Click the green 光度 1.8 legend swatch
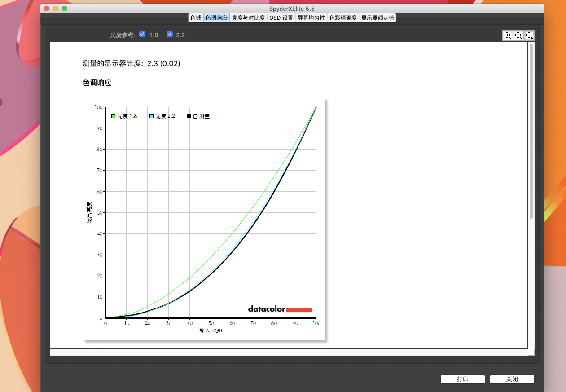Image resolution: width=566 pixels, height=392 pixels. click(114, 116)
